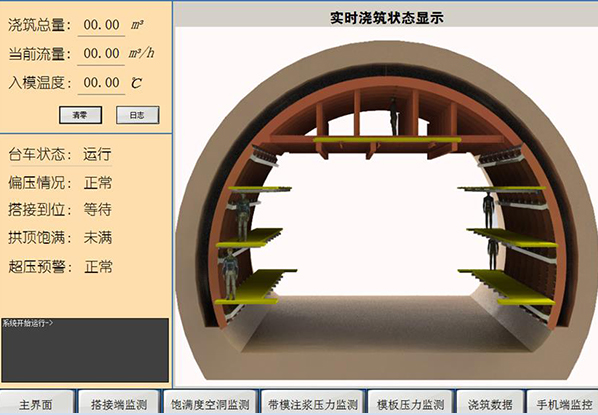Switch to the 主界面 tab

37,403
